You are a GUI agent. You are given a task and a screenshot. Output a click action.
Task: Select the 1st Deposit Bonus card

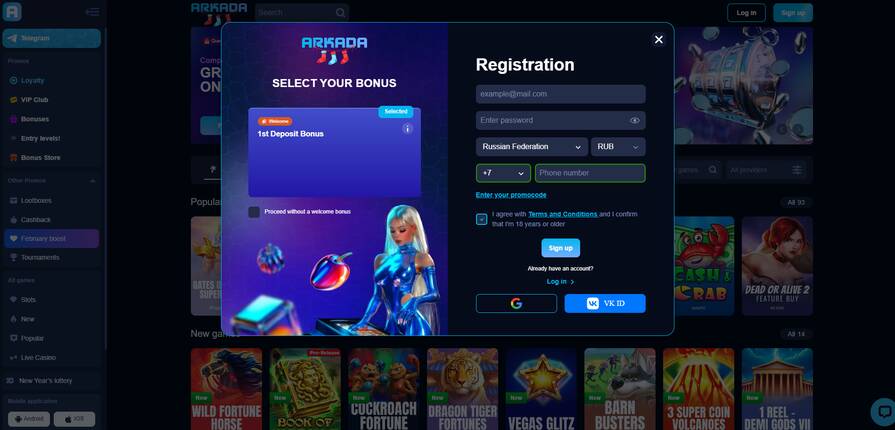(x=334, y=152)
